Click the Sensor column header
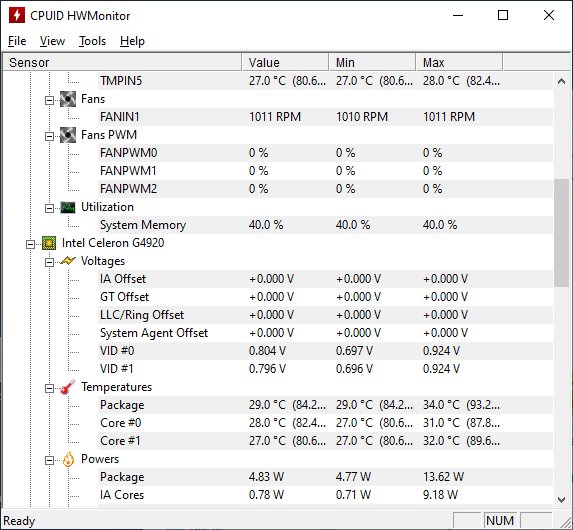Viewport: 573px width, 530px height. (x=122, y=63)
